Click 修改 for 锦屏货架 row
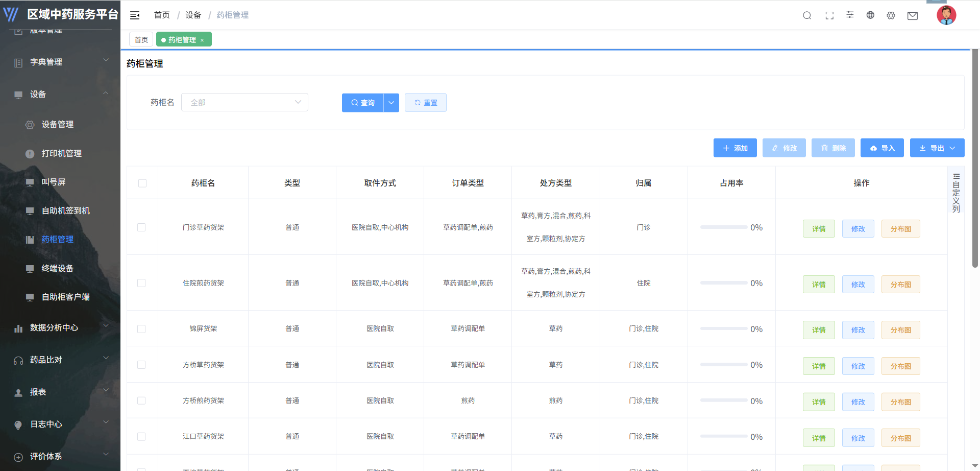 tap(858, 330)
